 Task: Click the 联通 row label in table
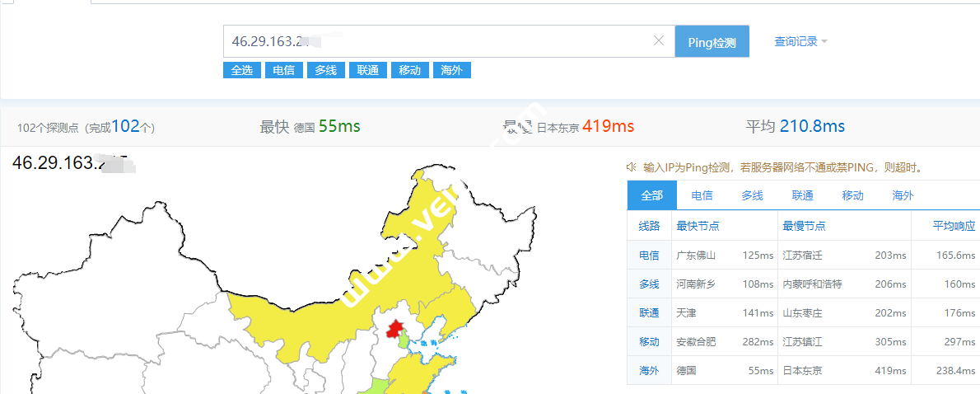(x=649, y=312)
